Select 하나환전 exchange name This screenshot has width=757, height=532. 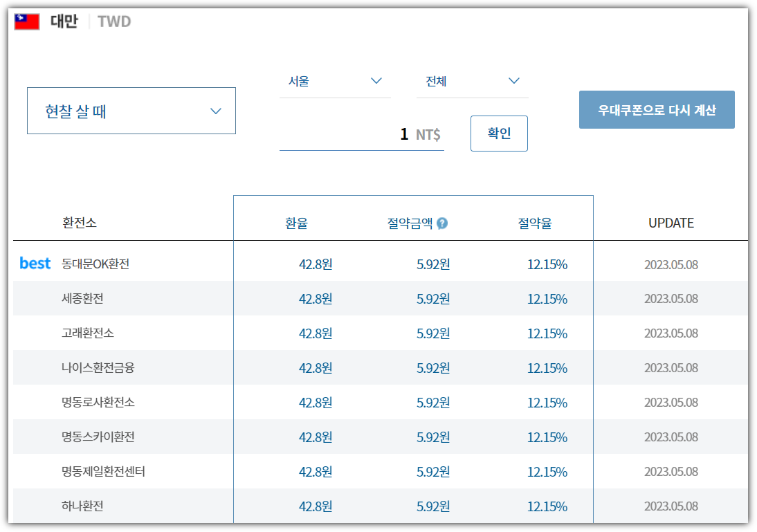tap(82, 506)
